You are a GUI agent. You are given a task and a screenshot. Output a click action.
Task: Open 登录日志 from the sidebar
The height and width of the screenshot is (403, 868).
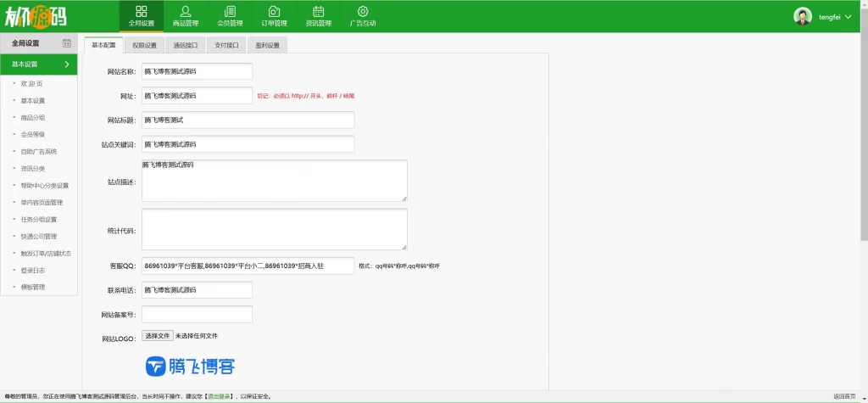tap(33, 271)
